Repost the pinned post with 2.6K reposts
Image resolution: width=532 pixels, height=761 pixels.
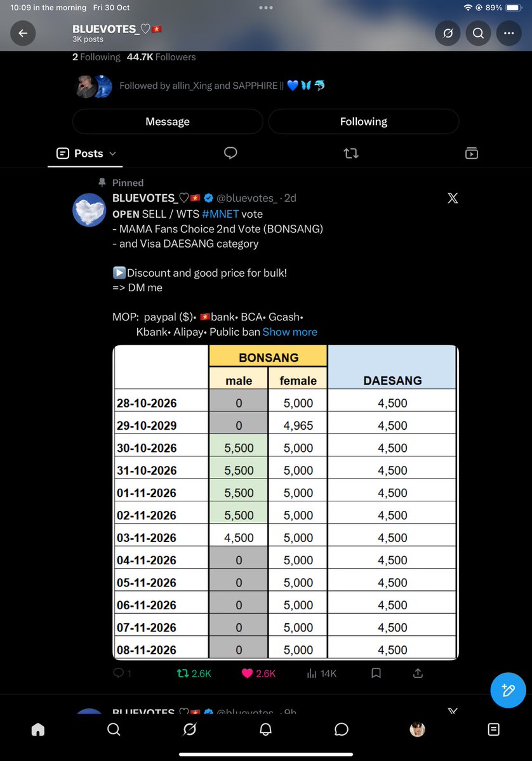[194, 673]
